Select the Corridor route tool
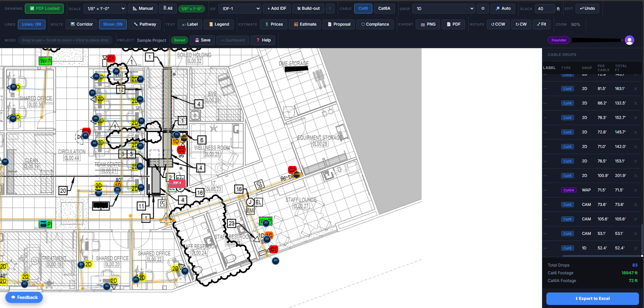Screen dimensions: 644x308 [81, 24]
